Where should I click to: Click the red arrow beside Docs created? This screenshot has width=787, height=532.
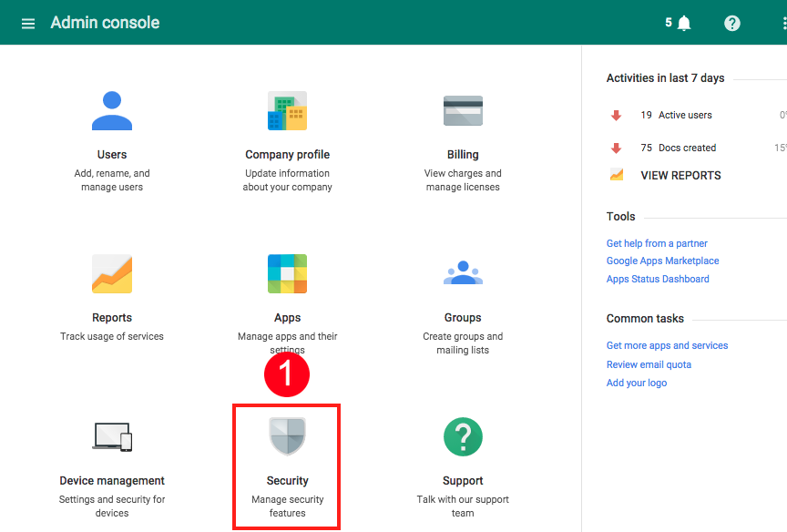coord(616,148)
